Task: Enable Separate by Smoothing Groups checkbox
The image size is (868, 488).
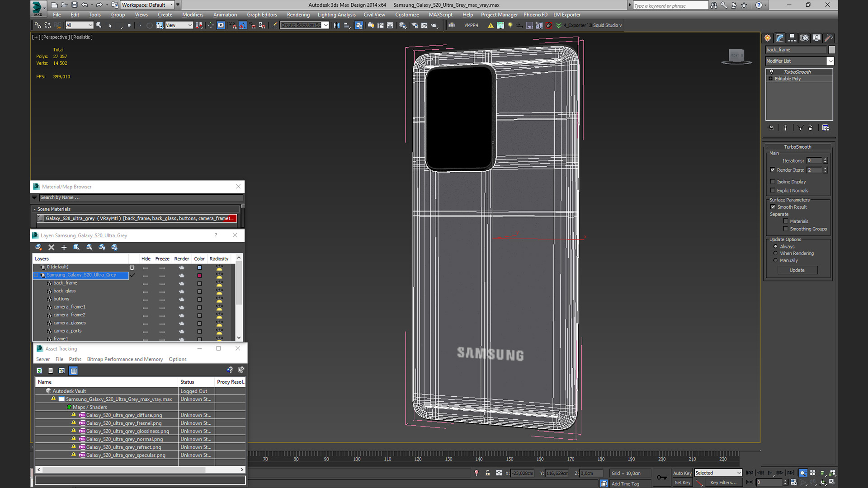Action: [786, 229]
